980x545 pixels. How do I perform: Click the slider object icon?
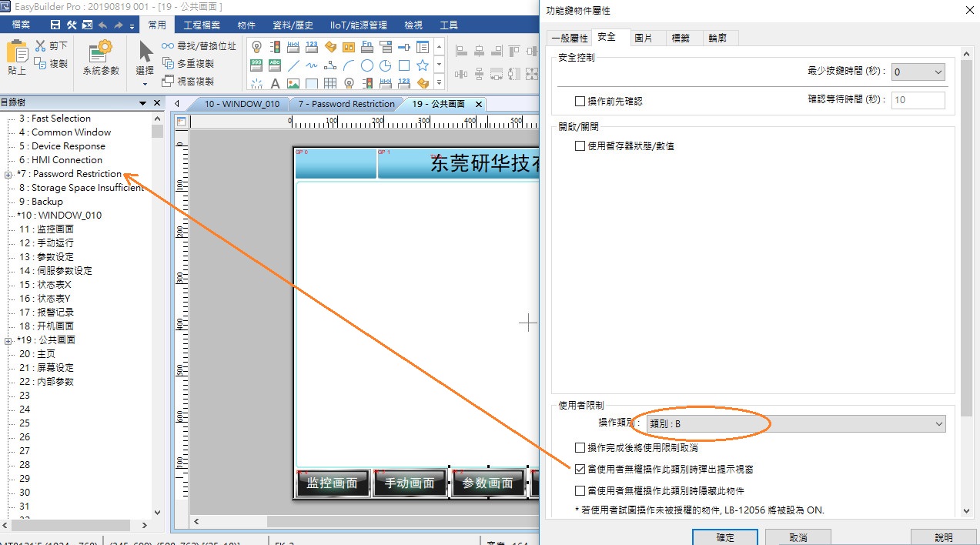[x=403, y=47]
